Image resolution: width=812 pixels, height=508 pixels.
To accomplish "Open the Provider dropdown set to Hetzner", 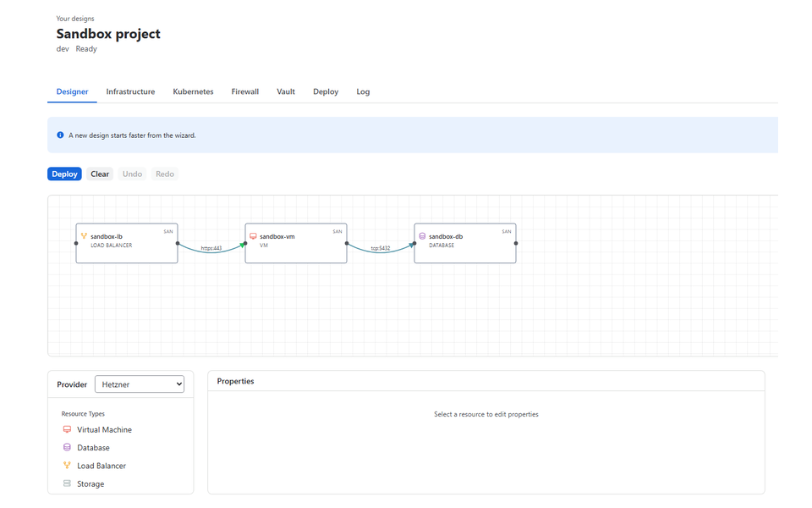I will coord(140,384).
